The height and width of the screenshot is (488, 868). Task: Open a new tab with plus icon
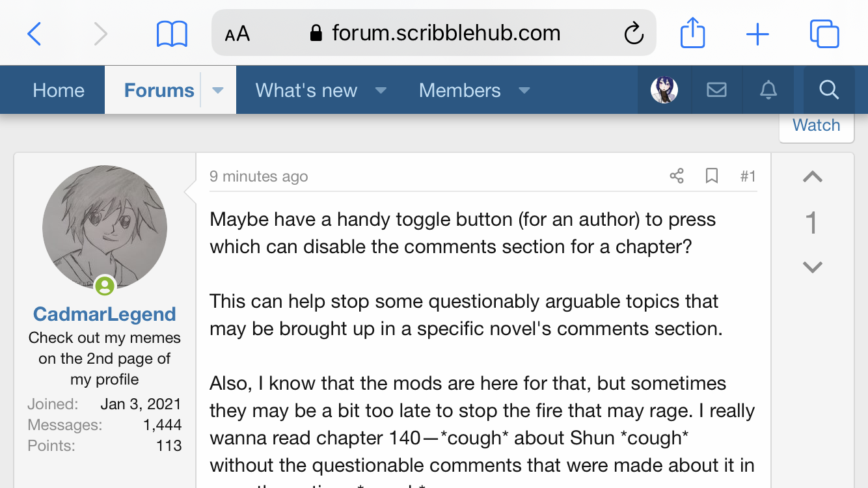(x=757, y=33)
